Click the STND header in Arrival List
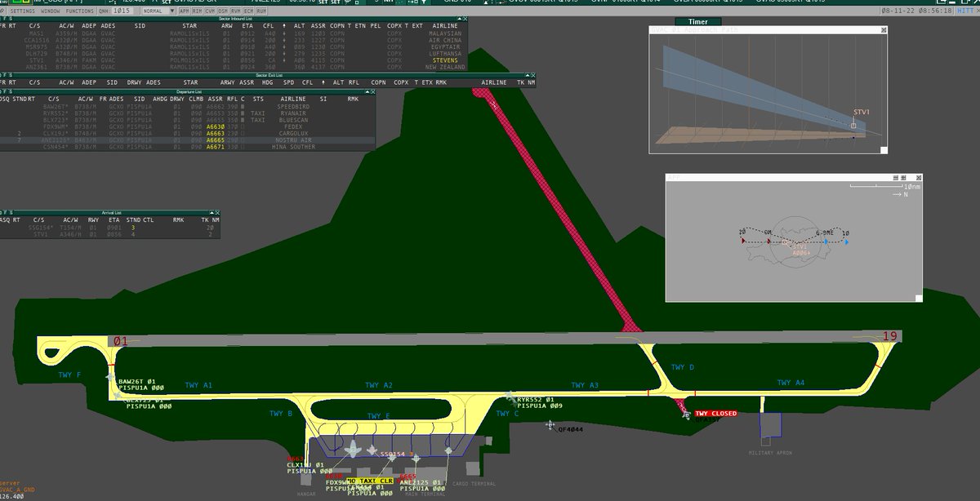This screenshot has width=980, height=501. coord(131,219)
